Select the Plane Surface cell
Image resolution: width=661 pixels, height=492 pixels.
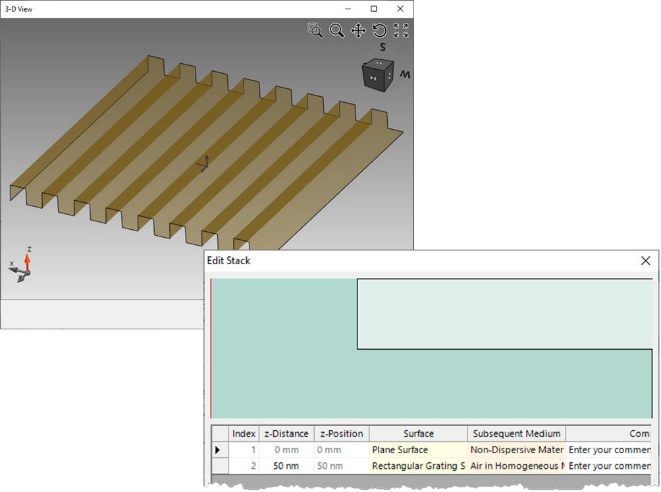pyautogui.click(x=418, y=450)
